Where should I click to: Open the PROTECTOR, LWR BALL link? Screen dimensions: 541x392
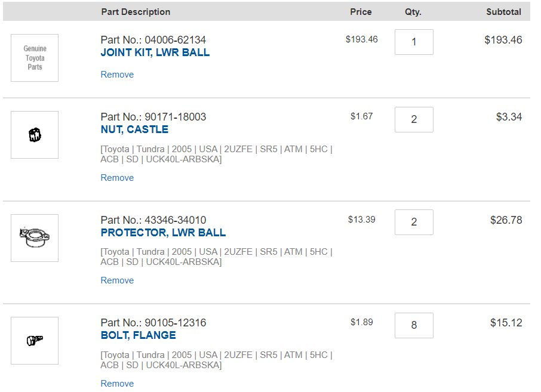[x=163, y=232]
